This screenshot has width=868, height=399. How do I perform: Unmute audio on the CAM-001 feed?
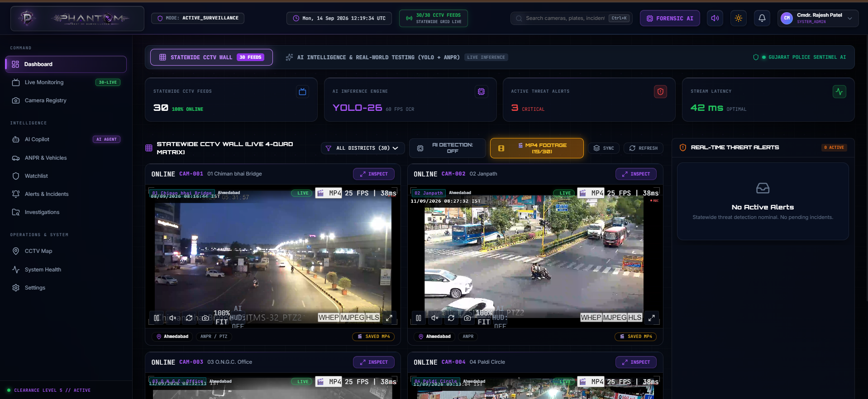coord(173,318)
